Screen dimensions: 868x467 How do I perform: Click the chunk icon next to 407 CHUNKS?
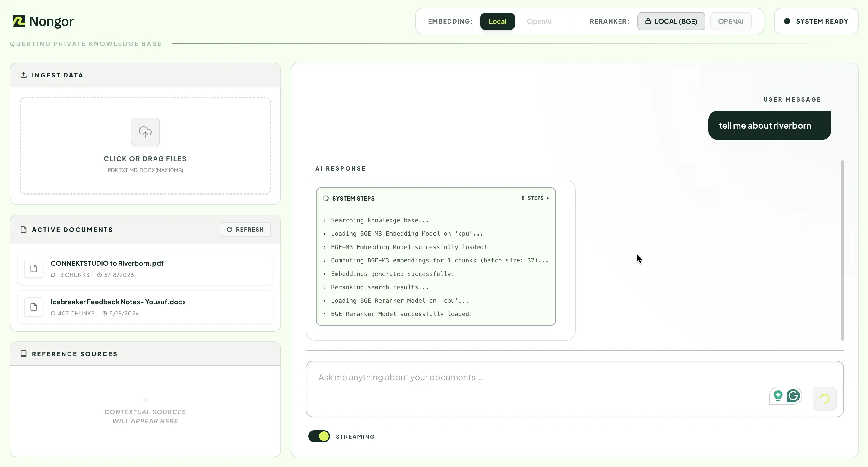coord(53,313)
